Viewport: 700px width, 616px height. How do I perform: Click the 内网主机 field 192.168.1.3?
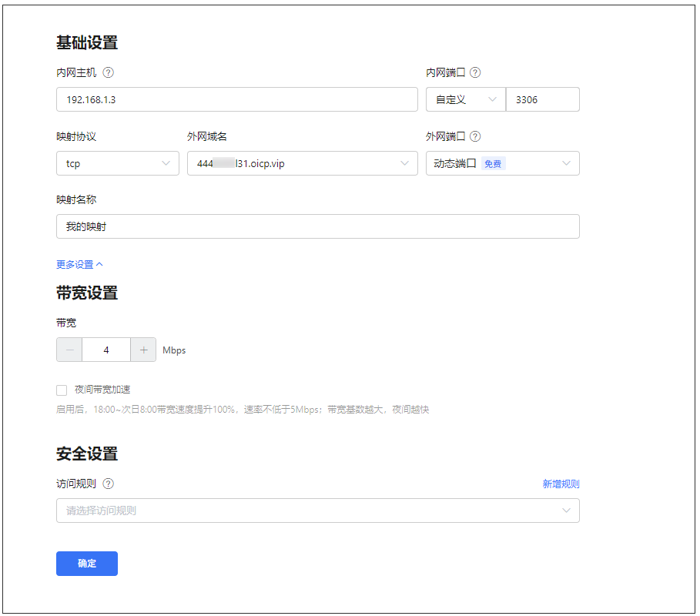pos(236,99)
